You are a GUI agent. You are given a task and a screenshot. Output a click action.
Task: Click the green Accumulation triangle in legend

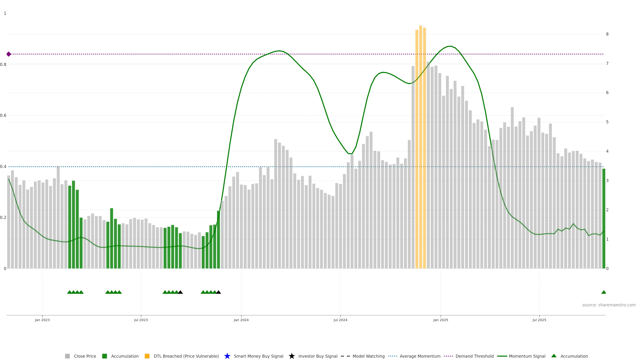click(554, 356)
